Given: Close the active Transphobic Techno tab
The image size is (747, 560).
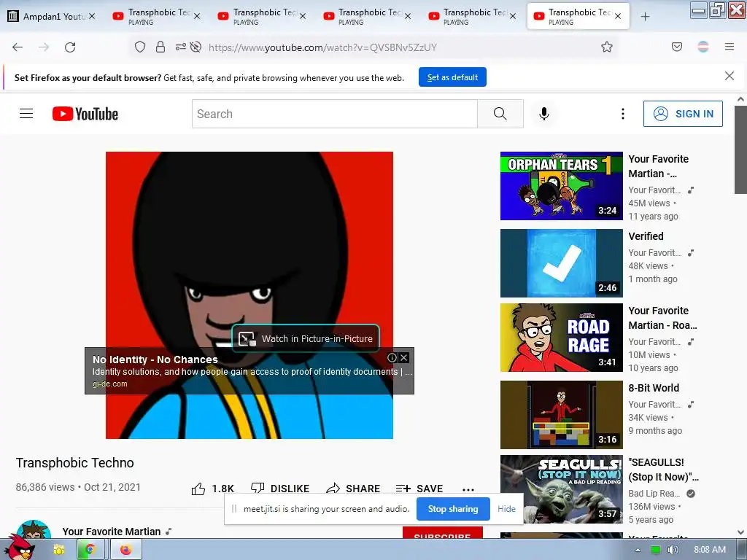Looking at the screenshot, I should coord(618,16).
